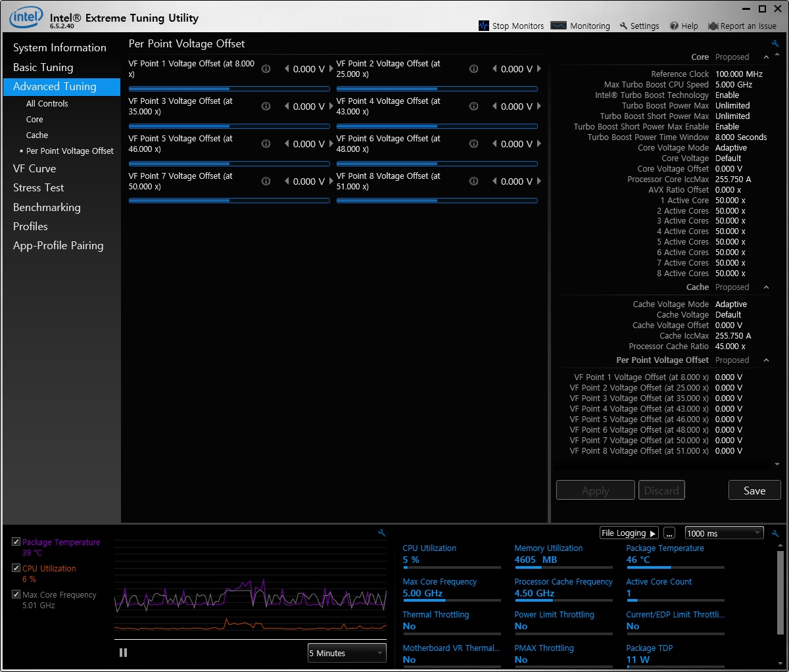The height and width of the screenshot is (672, 789).
Task: Open Profiles page
Action: tap(30, 226)
